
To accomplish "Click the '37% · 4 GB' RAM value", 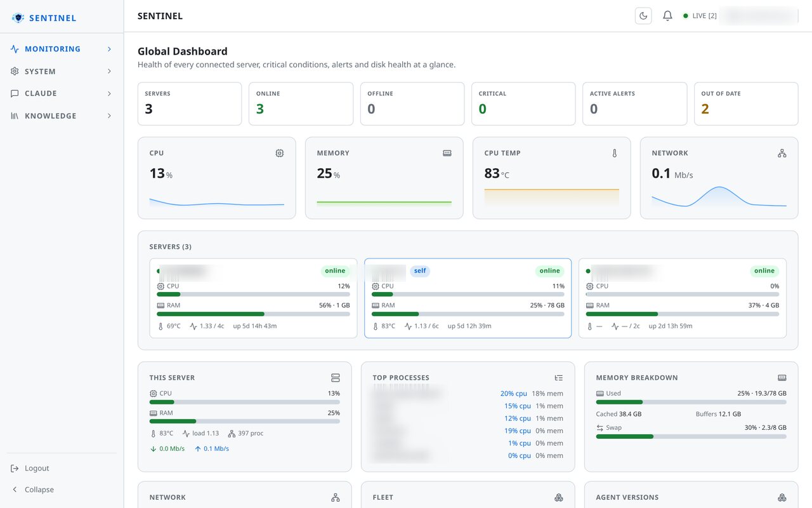I will 764,305.
